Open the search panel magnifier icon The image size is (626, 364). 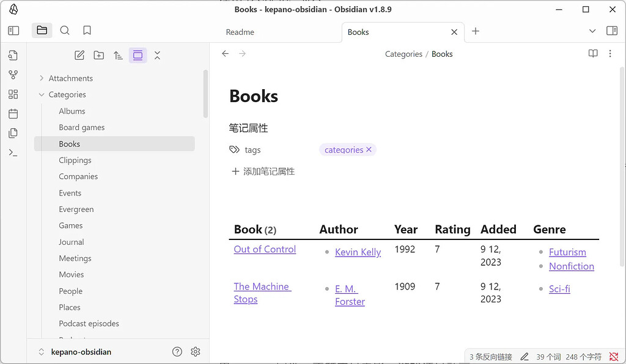[x=65, y=31]
